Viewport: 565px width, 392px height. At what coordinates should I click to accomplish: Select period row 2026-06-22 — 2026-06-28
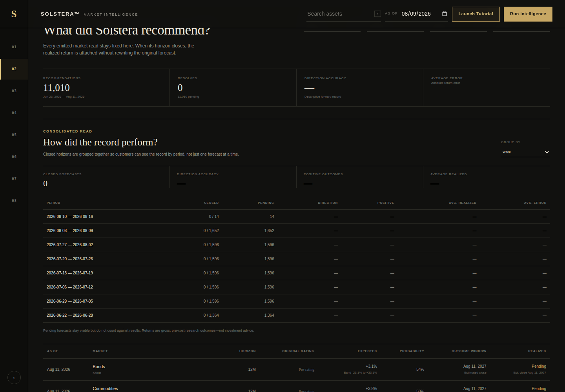(x=297, y=316)
